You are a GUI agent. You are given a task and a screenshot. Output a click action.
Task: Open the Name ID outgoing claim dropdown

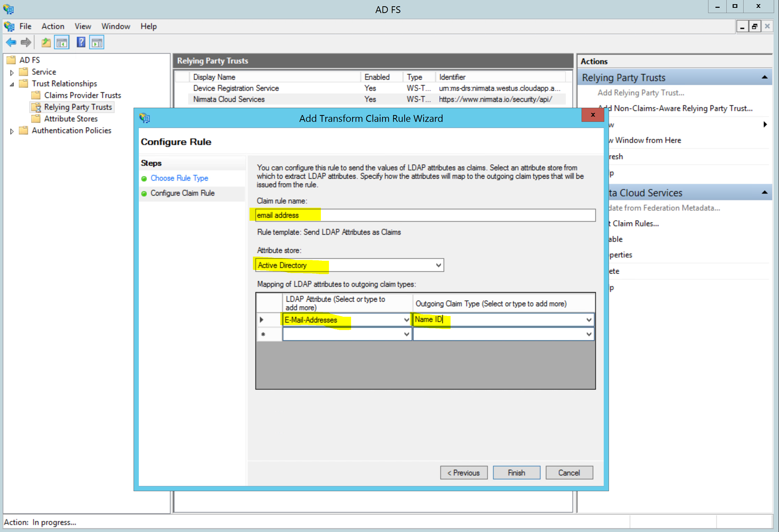click(x=589, y=320)
